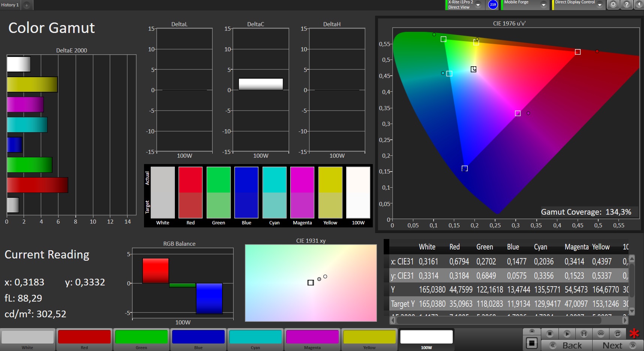Click the magenta bar in DeltaE 2000 chart
Screen dimensions: 644x351
coord(26,105)
